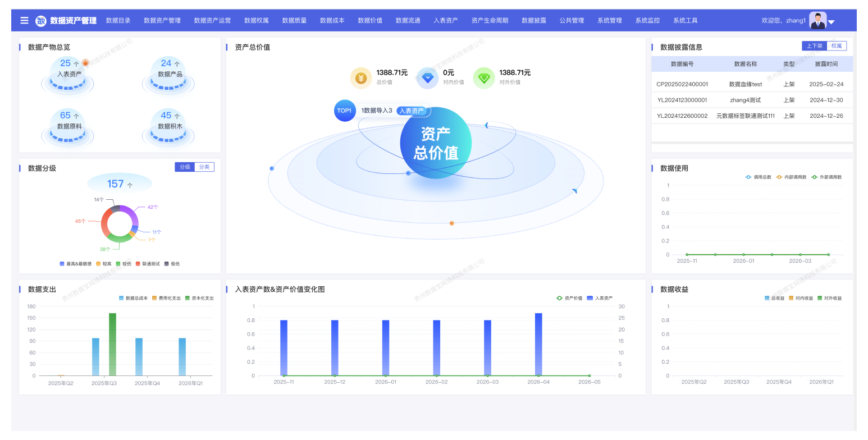Toggle 内部调用数 legend in 数据使用
Viewport: 868px width, 440px height.
click(x=791, y=177)
